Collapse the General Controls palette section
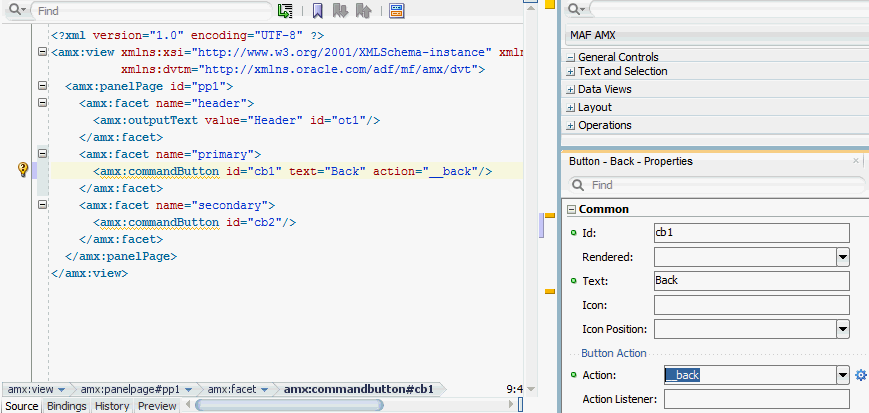Viewport: 869px width, 413px height. [570, 57]
